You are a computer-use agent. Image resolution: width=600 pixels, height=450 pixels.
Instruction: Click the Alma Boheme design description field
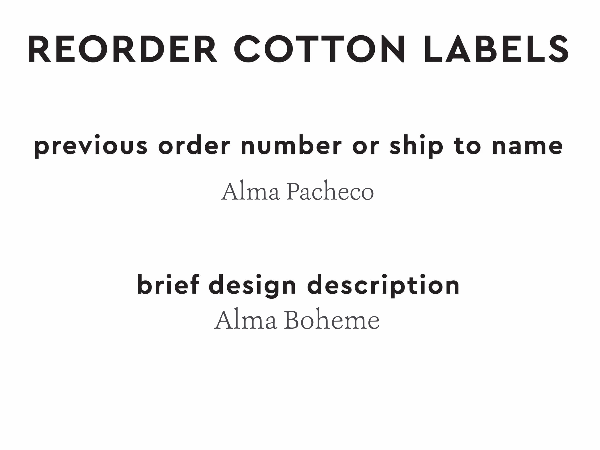pyautogui.click(x=297, y=321)
